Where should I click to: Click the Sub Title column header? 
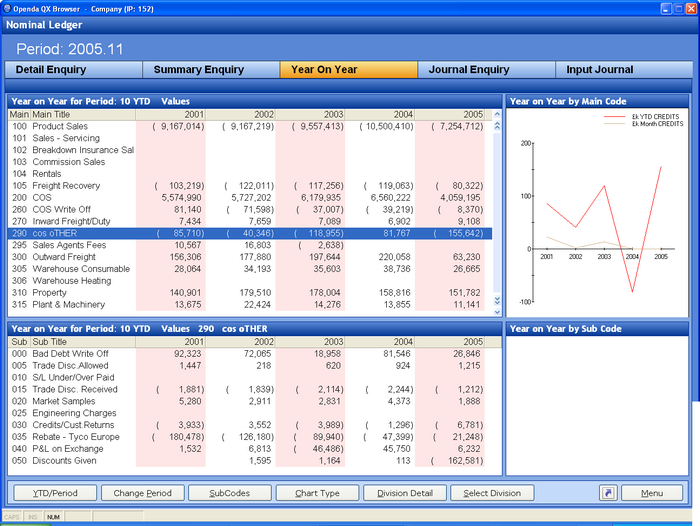[x=83, y=342]
